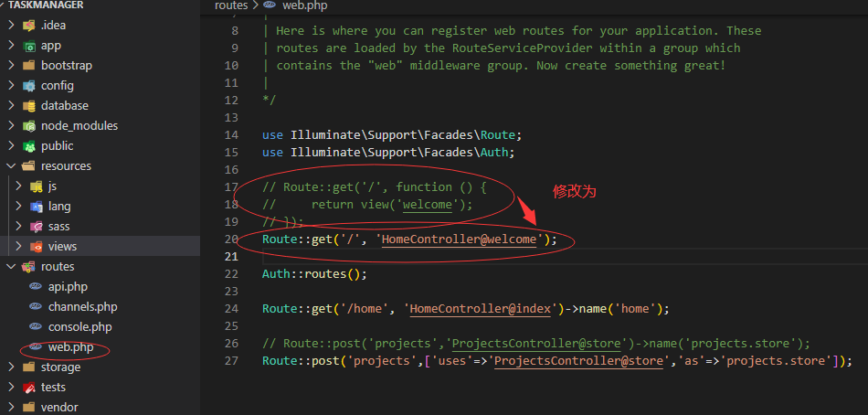Expand the sass folder chevron
The image size is (868, 415).
(x=18, y=227)
